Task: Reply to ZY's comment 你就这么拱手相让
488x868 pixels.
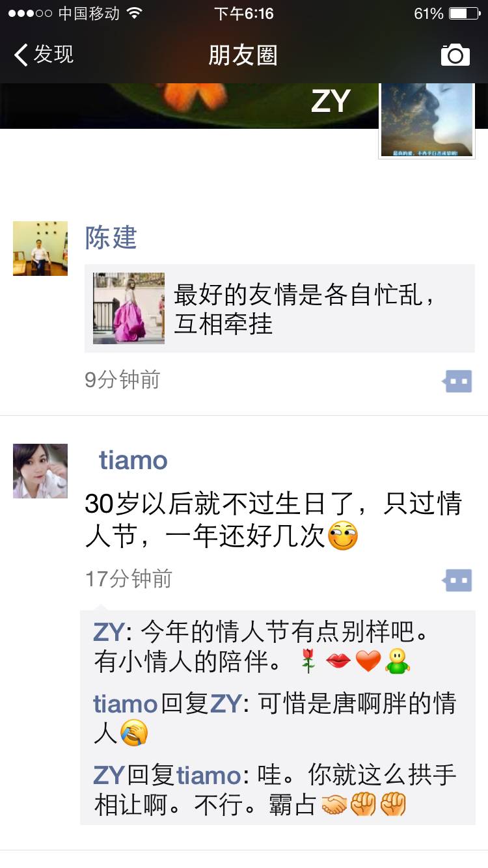Action: pos(278,790)
